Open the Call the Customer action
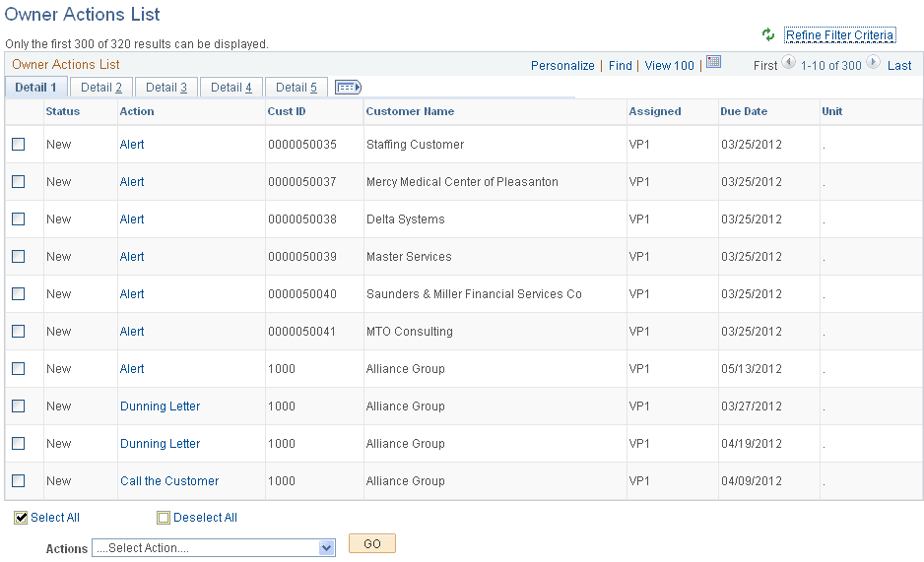The height and width of the screenshot is (562, 924). coord(169,480)
